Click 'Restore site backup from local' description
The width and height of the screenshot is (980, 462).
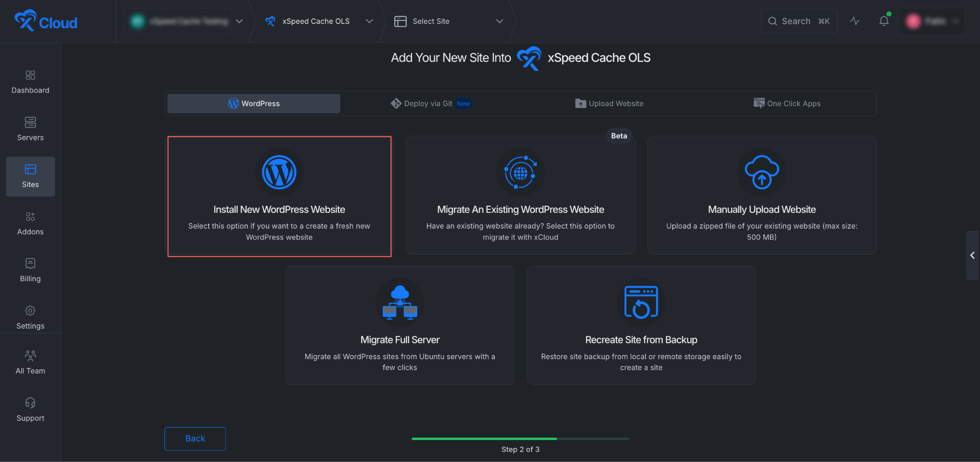[x=641, y=362]
